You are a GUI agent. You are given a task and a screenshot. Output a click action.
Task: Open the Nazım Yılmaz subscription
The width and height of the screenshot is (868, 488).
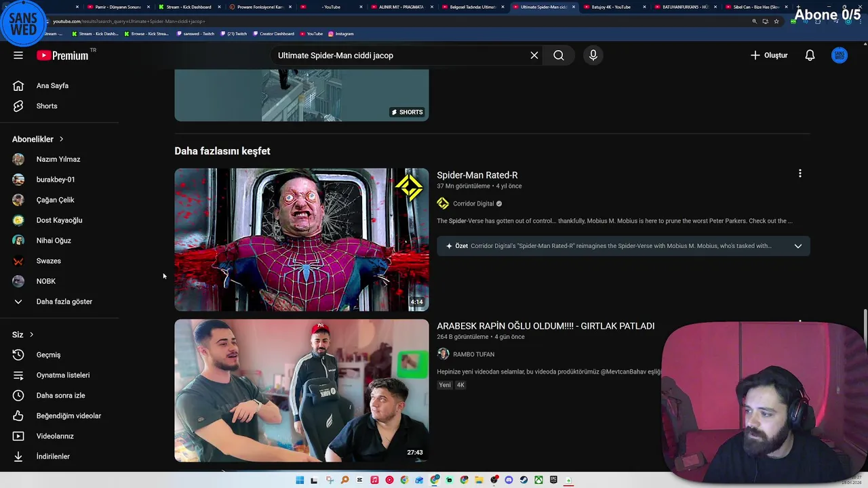[x=59, y=159]
